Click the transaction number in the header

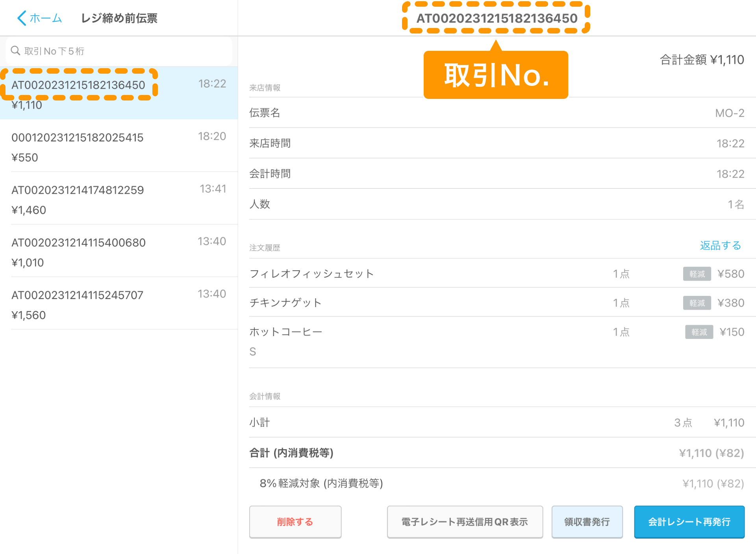click(497, 18)
